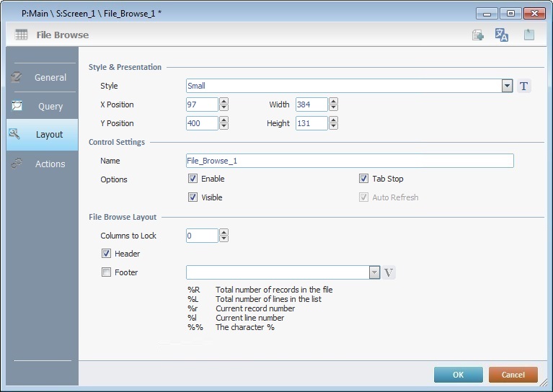Uncheck the Enable checkbox

[193, 179]
